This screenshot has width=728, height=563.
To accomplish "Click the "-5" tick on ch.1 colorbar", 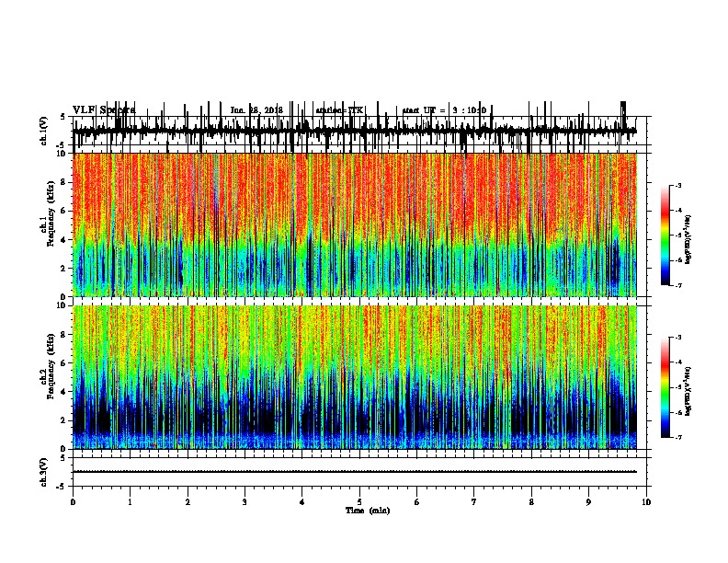I will coord(677,236).
